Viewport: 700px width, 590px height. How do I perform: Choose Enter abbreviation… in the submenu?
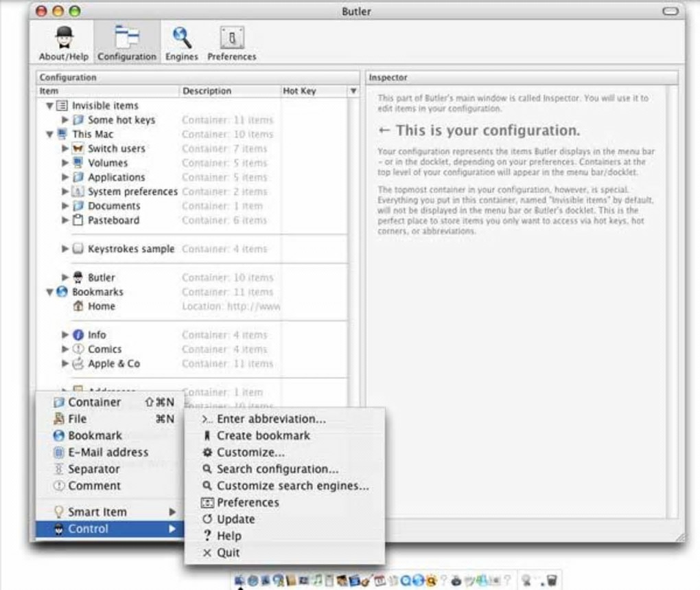[284, 419]
